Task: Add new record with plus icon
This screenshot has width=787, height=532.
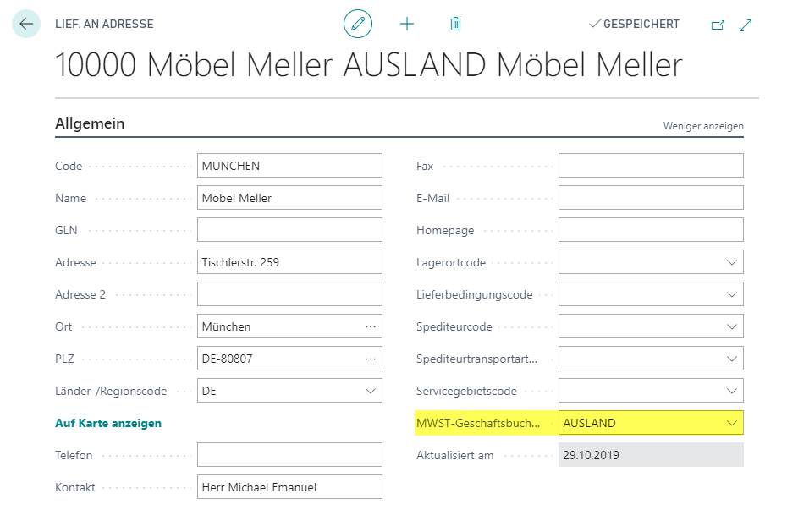Action: pos(407,24)
